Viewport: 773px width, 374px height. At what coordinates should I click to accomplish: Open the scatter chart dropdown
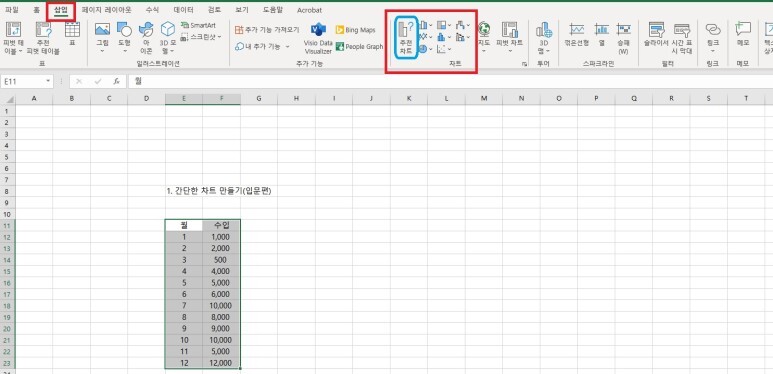(x=444, y=49)
